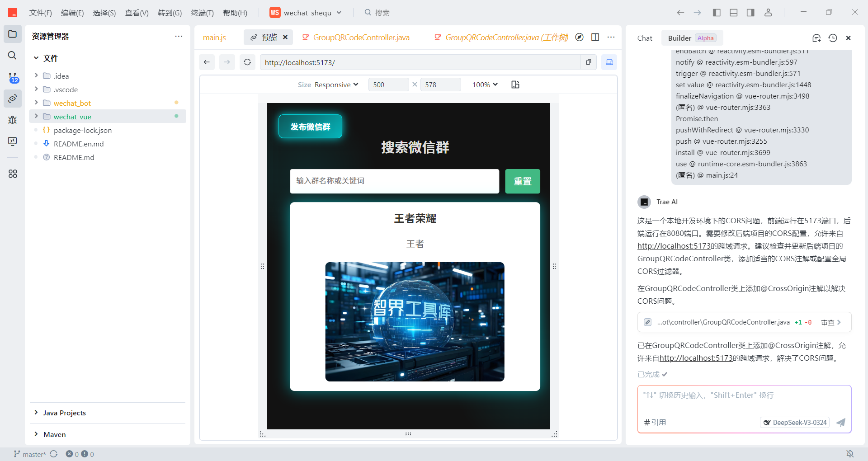Click the 智界工具库 group image
Viewport: 868px width, 461px height.
[415, 322]
